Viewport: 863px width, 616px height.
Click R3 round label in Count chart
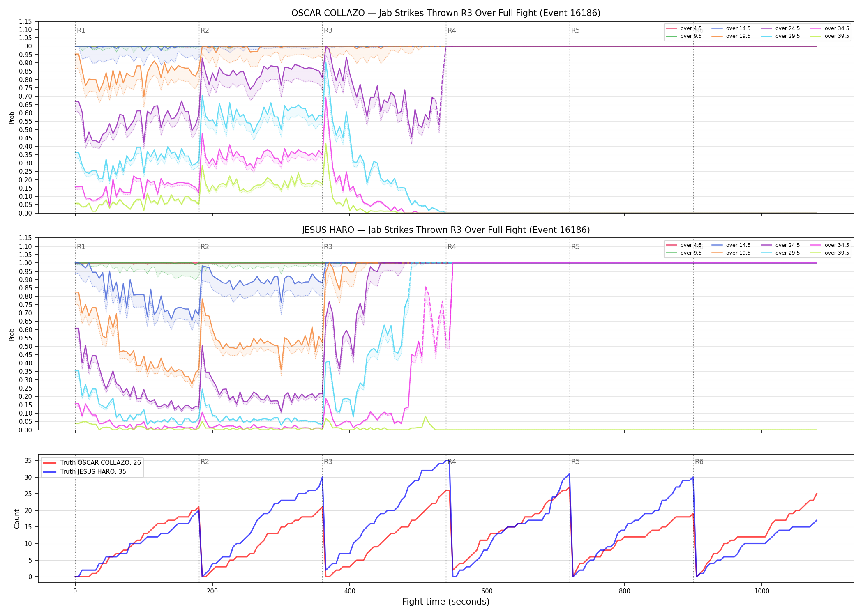(328, 462)
